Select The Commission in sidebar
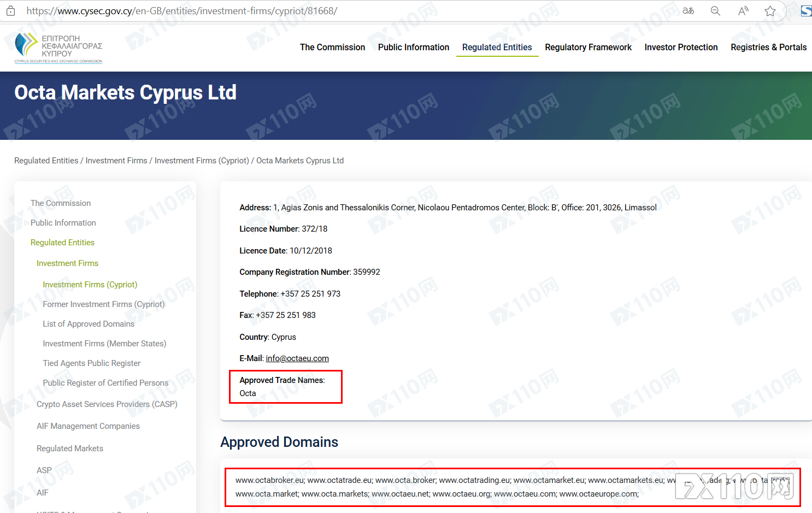Image resolution: width=812 pixels, height=513 pixels. (x=61, y=203)
